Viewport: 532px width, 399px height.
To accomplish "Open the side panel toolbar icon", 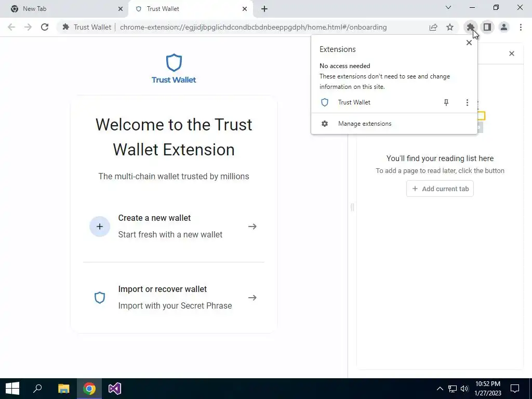I will [487, 27].
